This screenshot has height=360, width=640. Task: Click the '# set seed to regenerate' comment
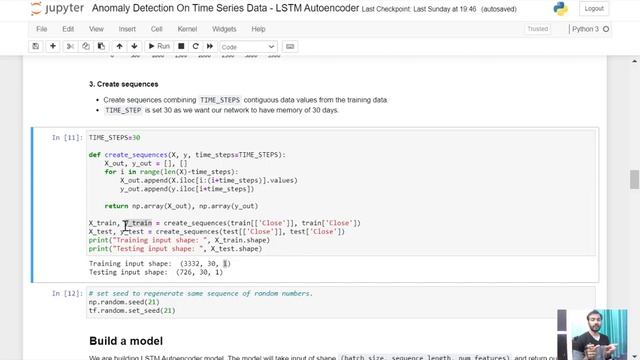201,293
